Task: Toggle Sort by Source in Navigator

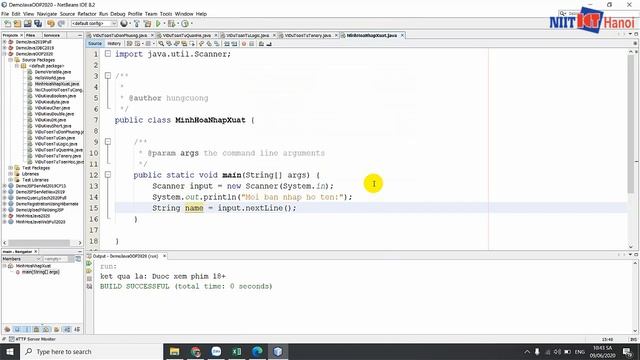Action: [77, 329]
